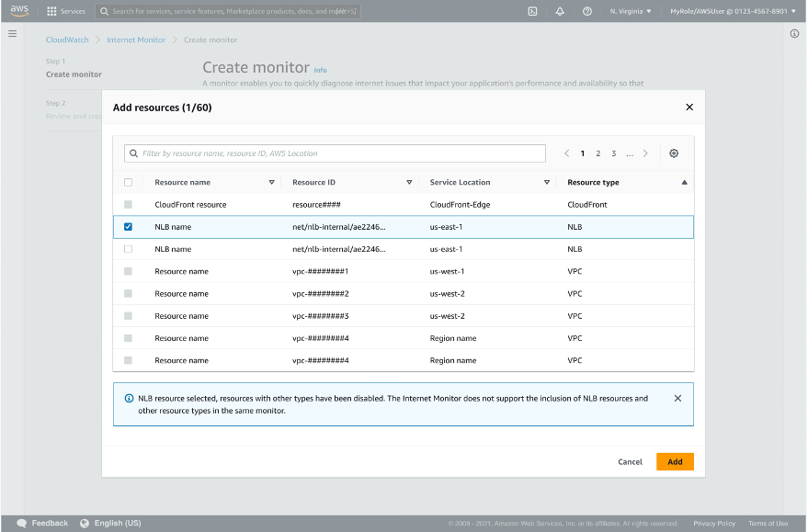Open the notifications bell
Viewport: 808px width, 532px height.
tap(559, 12)
